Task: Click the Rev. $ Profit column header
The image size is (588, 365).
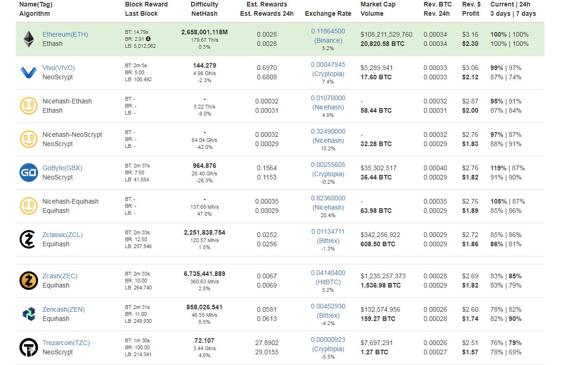Action: click(472, 9)
